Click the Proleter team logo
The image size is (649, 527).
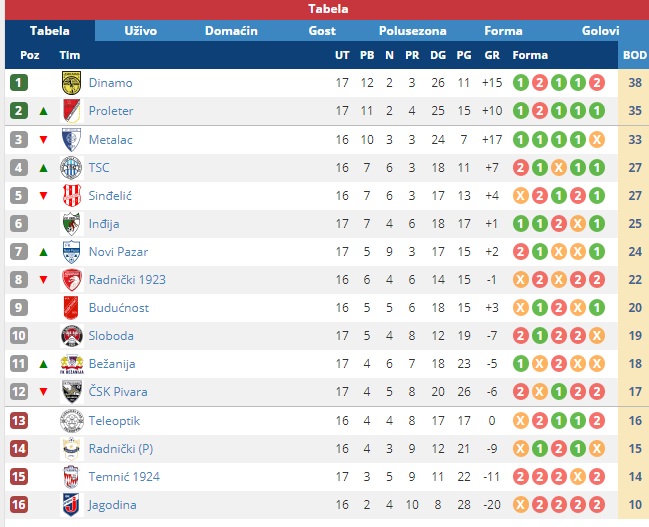[x=71, y=111]
